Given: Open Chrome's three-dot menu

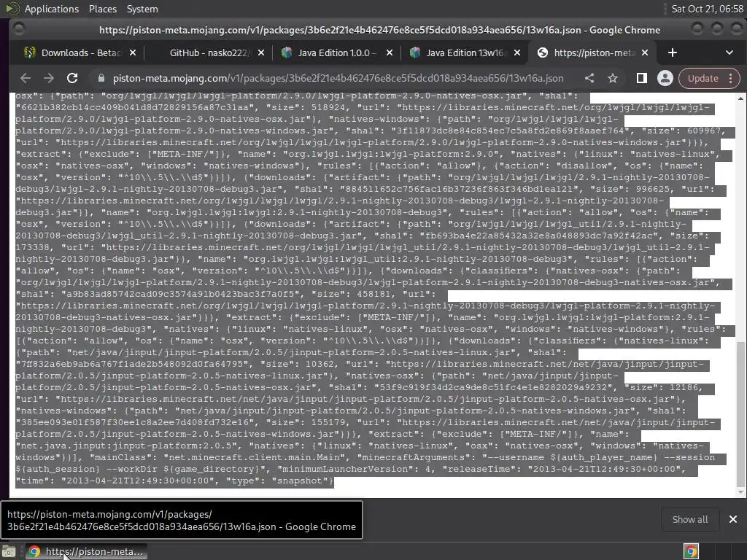Looking at the screenshot, I should [x=730, y=78].
